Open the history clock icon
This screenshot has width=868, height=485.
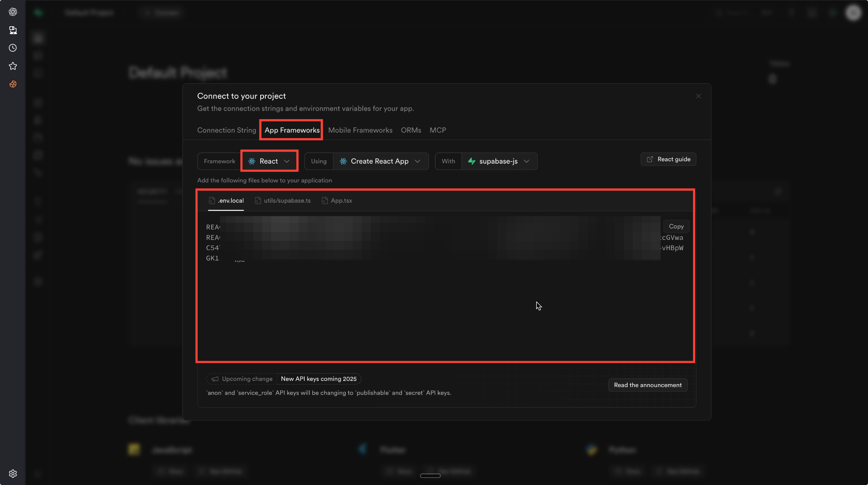(13, 48)
